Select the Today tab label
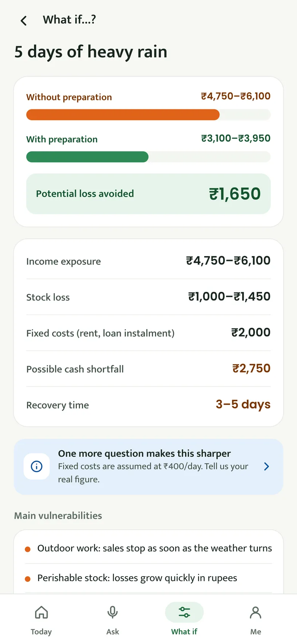This screenshot has height=644, width=297. tap(41, 632)
